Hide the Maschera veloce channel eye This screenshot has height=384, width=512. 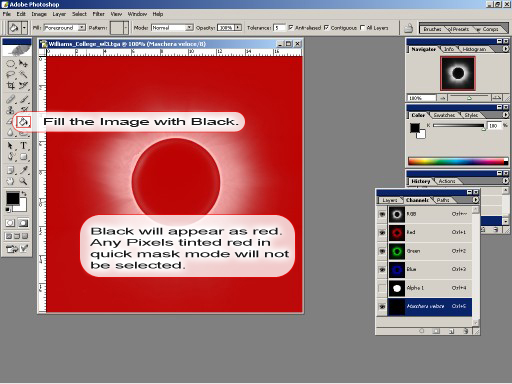[x=382, y=307]
